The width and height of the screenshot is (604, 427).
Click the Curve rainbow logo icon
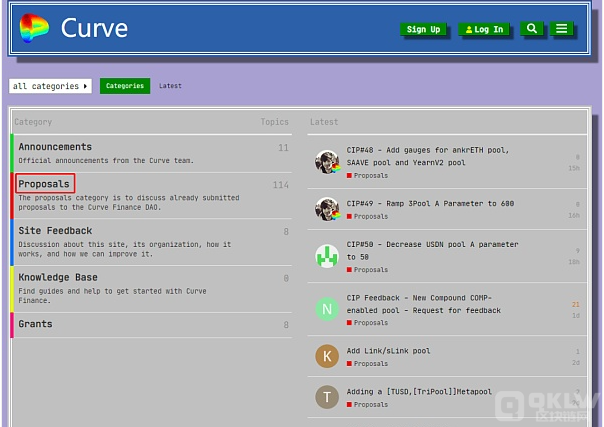(34, 28)
